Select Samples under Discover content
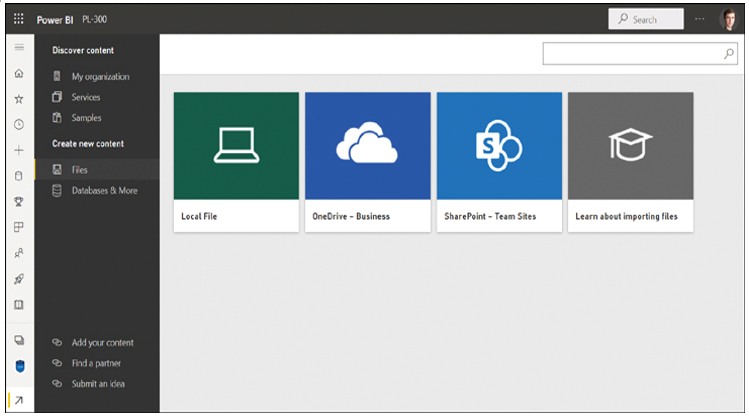The image size is (749, 417). coord(97,118)
